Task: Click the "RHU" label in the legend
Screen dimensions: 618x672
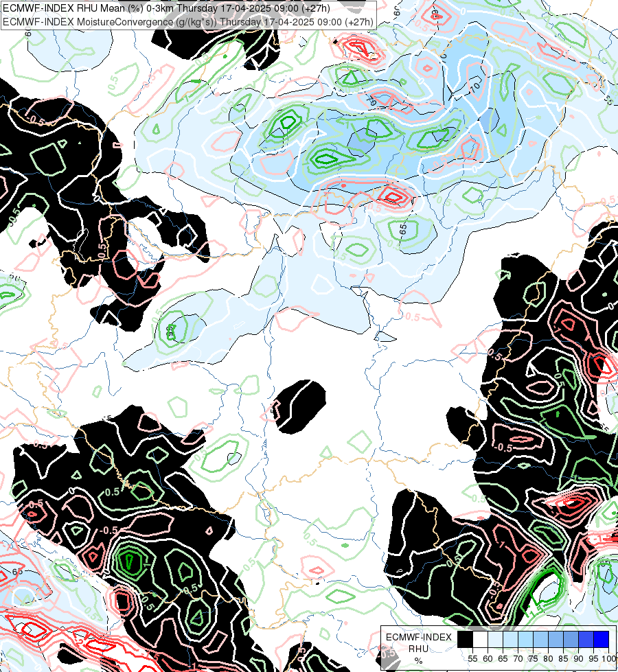Action: (418, 649)
